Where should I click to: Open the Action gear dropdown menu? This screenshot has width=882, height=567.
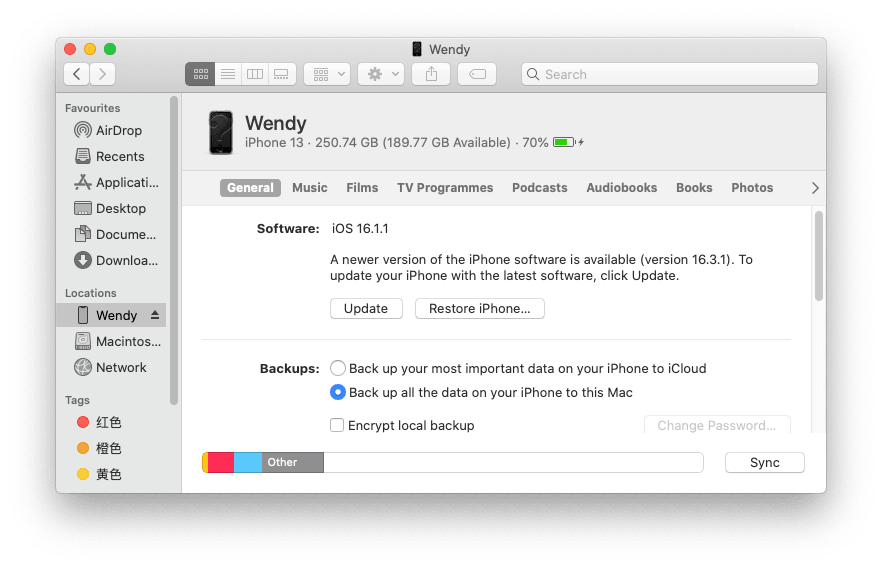[381, 74]
